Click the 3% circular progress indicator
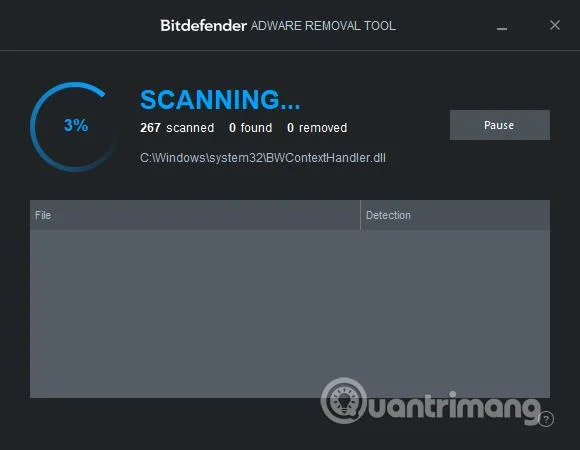Viewport: 580px width, 450px height. (76, 126)
